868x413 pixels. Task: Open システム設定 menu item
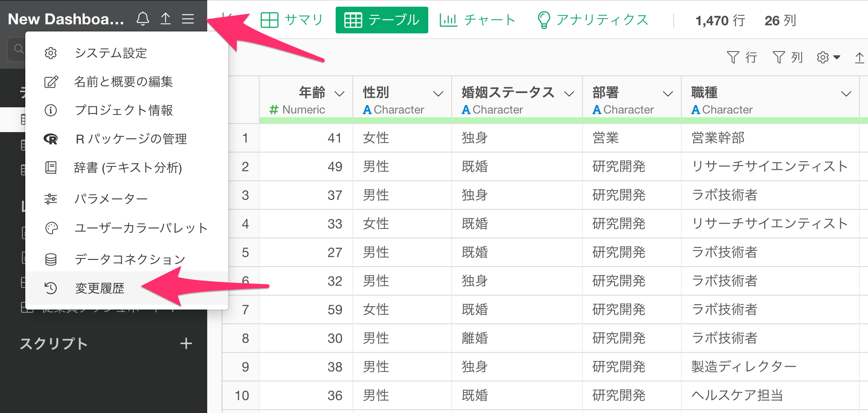tap(110, 53)
